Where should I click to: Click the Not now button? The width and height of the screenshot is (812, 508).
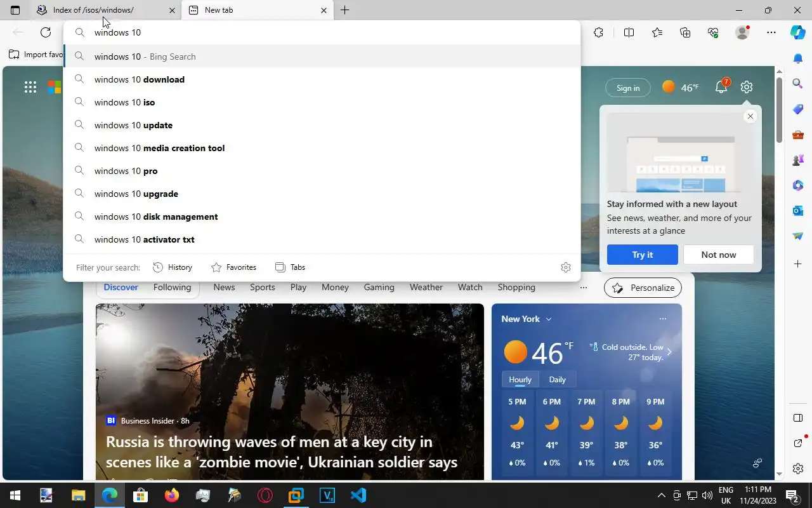tap(719, 255)
